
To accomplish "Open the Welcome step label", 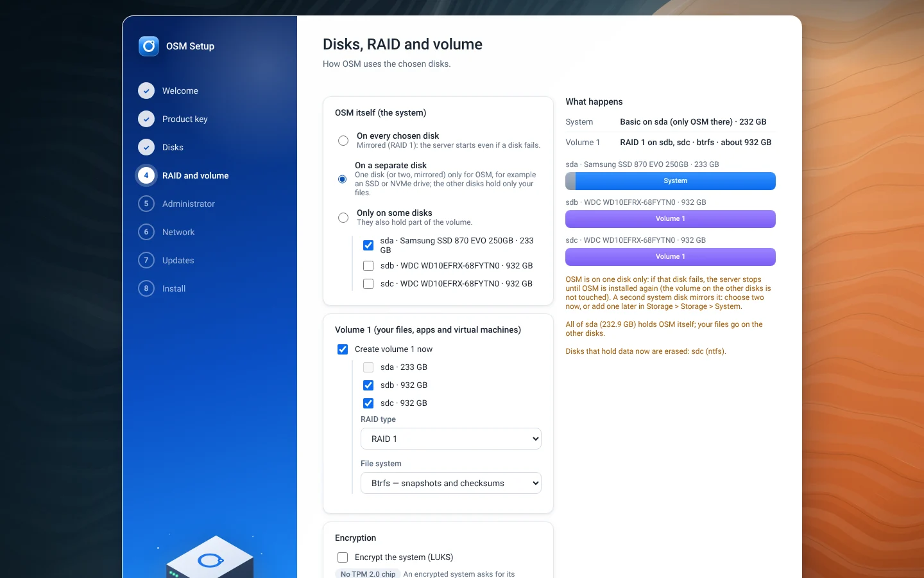I will click(180, 91).
